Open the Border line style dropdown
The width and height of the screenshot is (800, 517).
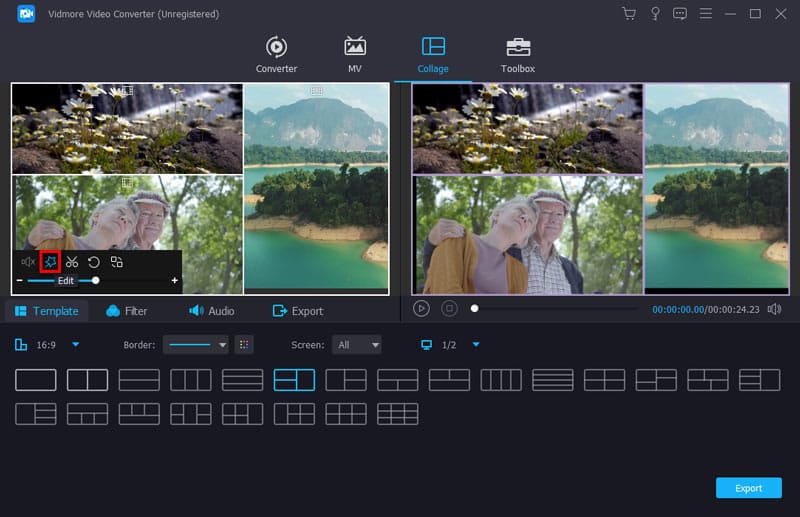pos(196,345)
